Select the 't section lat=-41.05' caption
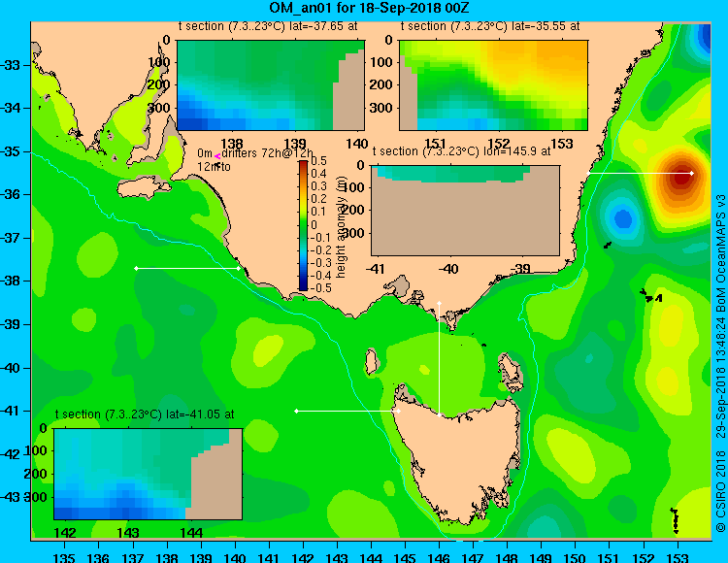This screenshot has height=563, width=728. (145, 414)
